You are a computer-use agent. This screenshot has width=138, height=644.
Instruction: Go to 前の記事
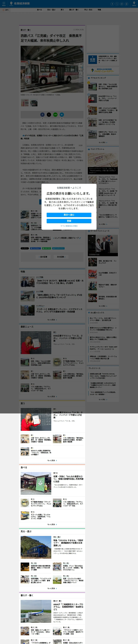43,257
